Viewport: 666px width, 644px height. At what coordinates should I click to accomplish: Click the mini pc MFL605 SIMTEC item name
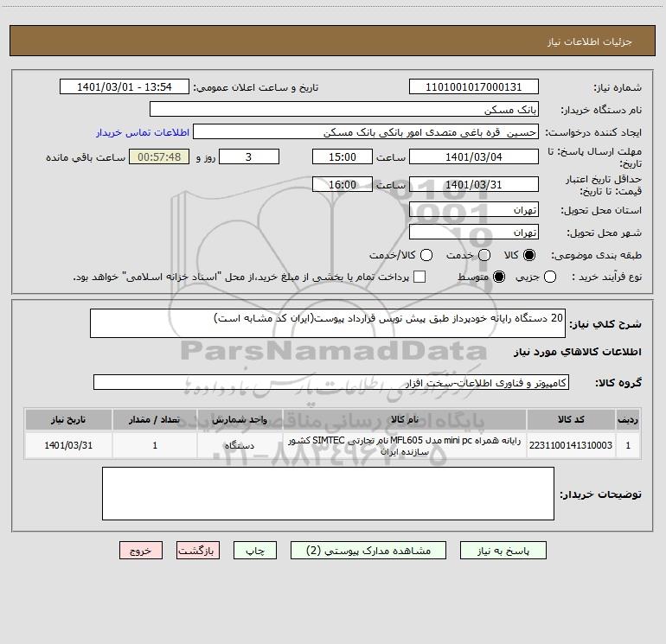click(405, 446)
